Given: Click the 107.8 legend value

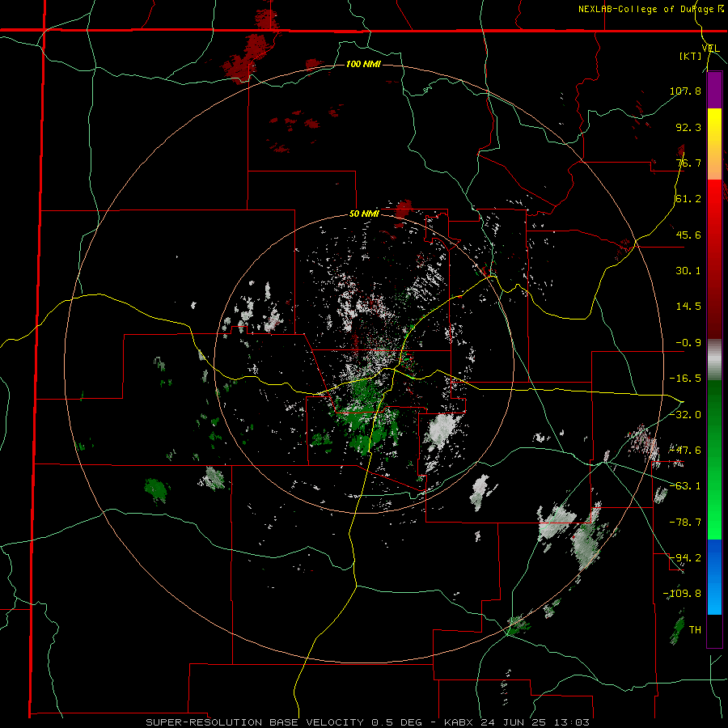Looking at the screenshot, I should pos(685,91).
